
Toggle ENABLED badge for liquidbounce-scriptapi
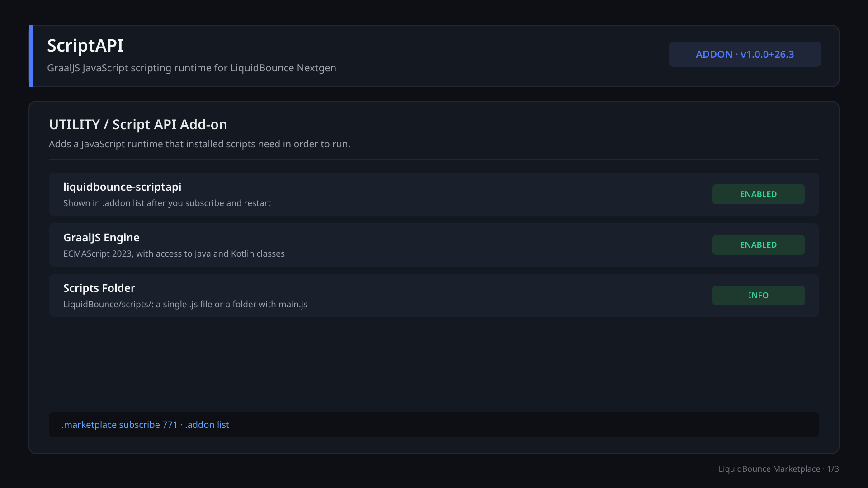pos(758,194)
